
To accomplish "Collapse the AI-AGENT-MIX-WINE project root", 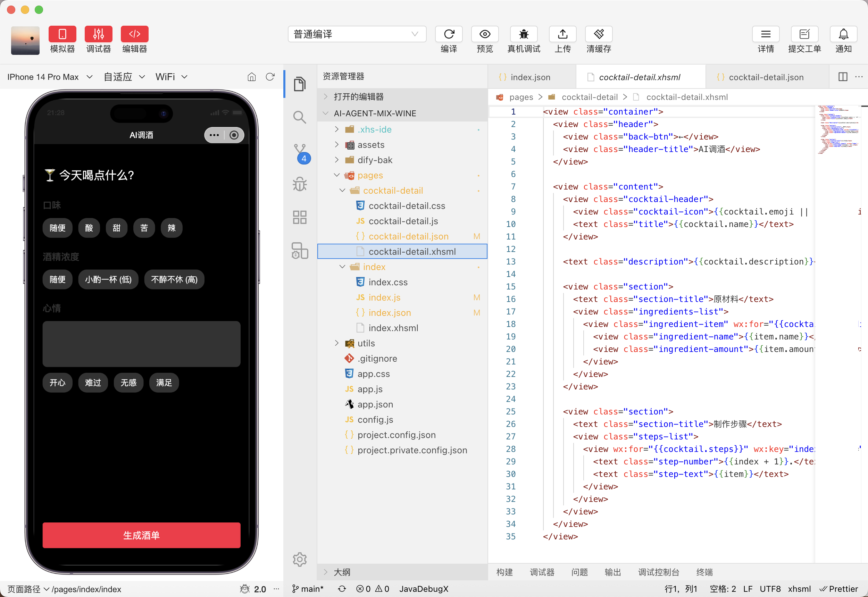I will pyautogui.click(x=402, y=113).
